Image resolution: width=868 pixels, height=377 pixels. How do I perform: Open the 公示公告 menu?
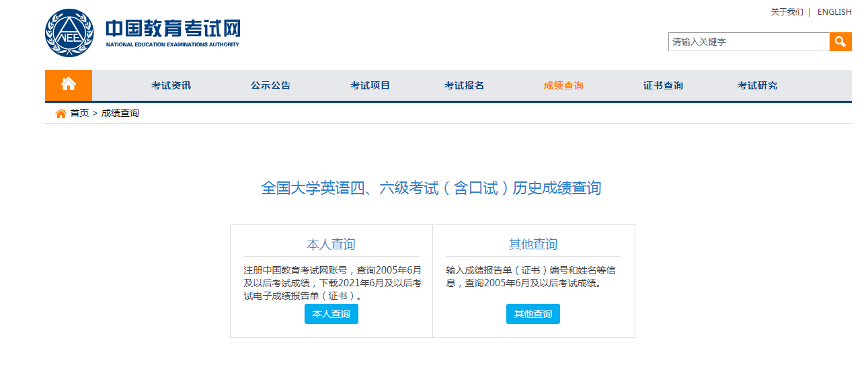(x=271, y=85)
